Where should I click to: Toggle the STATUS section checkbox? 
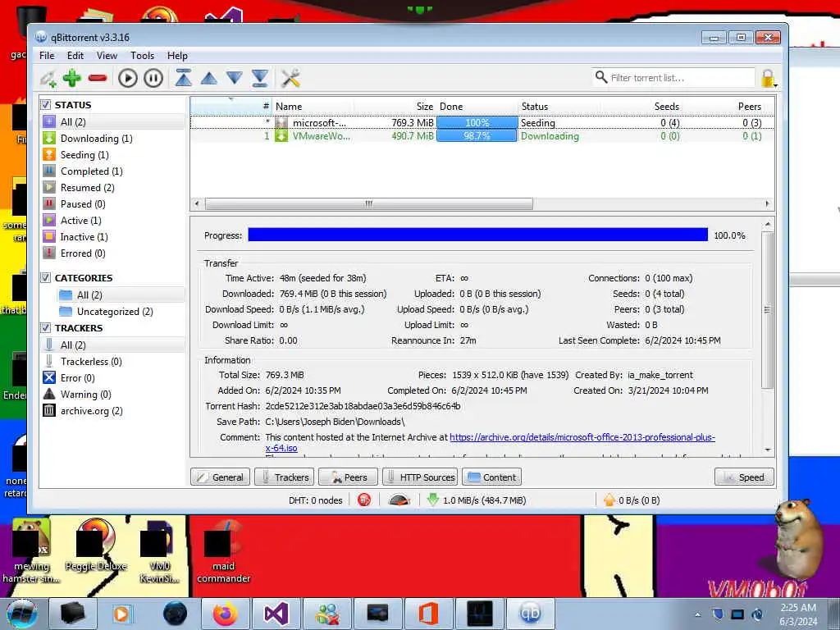[x=46, y=105]
